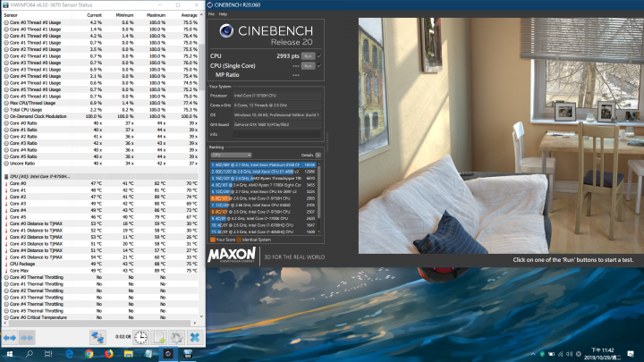Click the GFX Board field showing GeForce GTX
This screenshot has height=362, width=644.
coord(276,124)
